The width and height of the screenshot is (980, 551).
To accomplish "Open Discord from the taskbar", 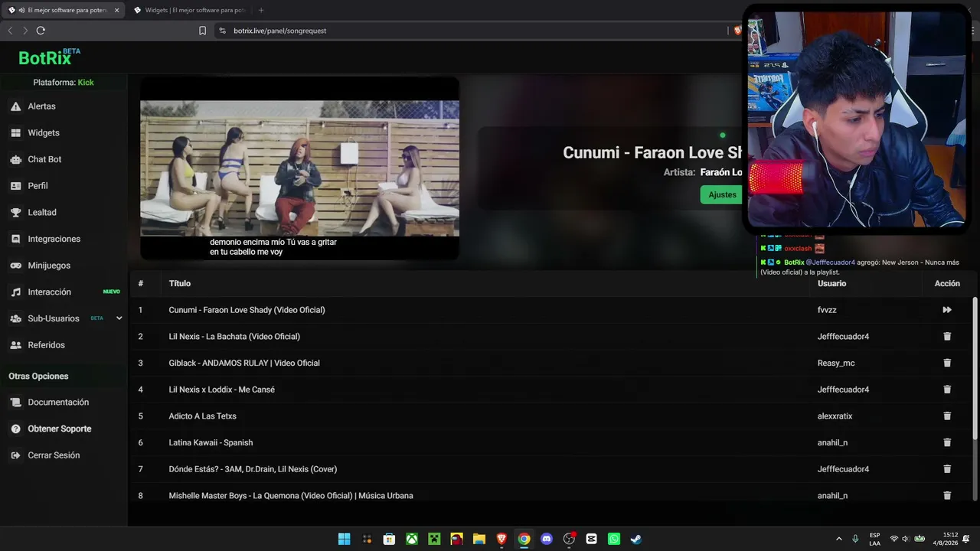I will [547, 539].
